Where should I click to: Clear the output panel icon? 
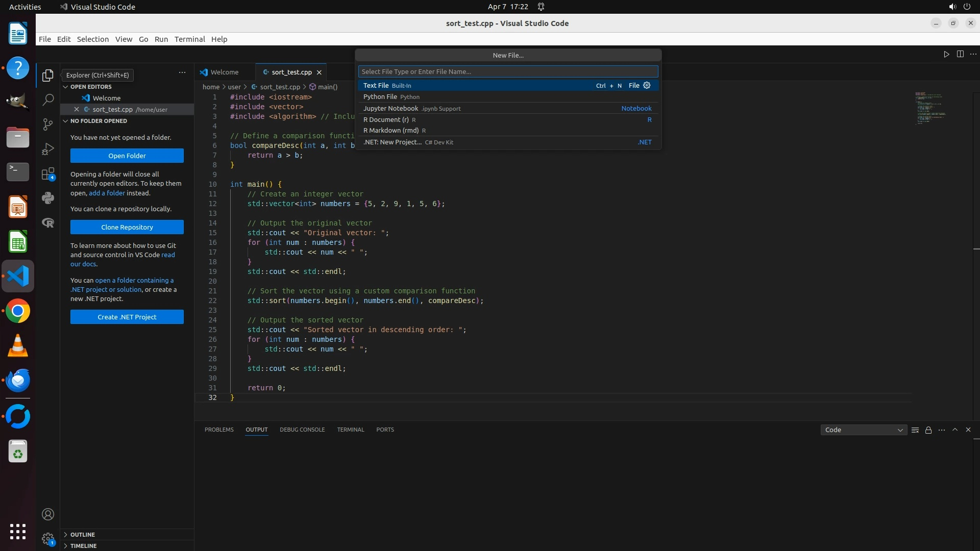(x=915, y=430)
